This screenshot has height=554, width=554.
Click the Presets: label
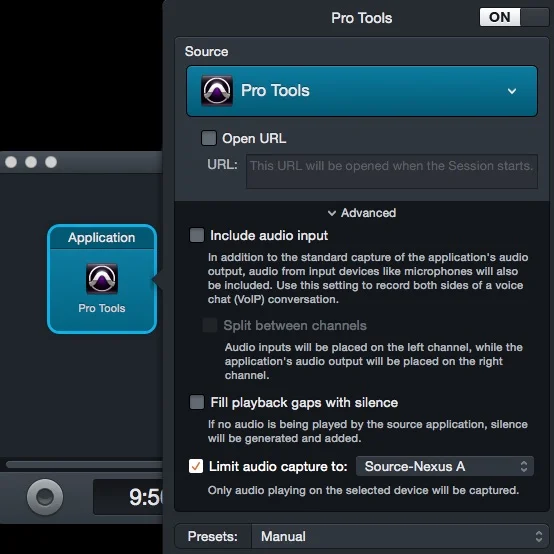tap(213, 536)
